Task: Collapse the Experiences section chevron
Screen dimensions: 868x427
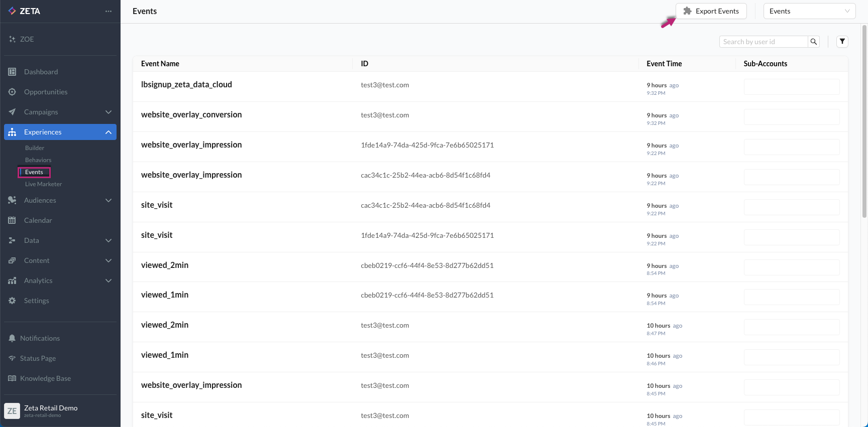Action: [108, 132]
